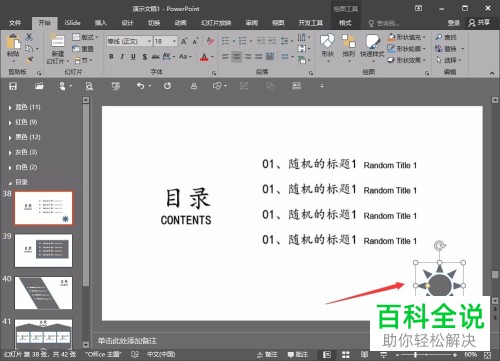Toggle Bold formatting

click(111, 57)
